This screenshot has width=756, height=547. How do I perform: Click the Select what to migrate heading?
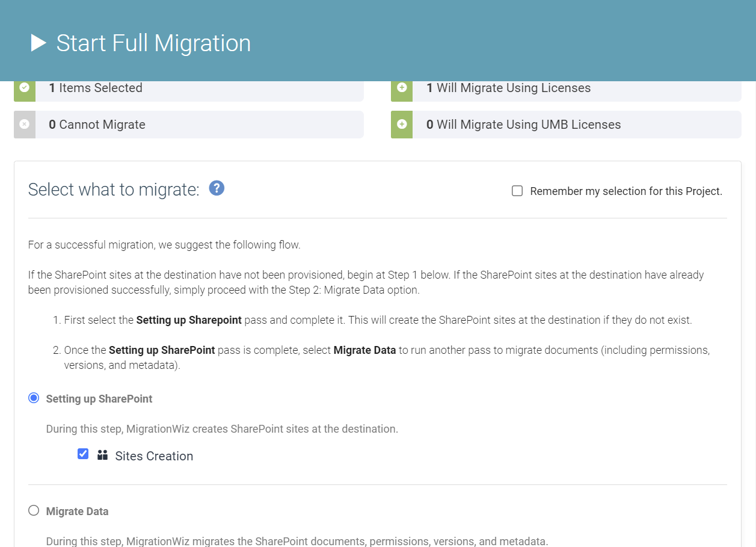coord(113,190)
